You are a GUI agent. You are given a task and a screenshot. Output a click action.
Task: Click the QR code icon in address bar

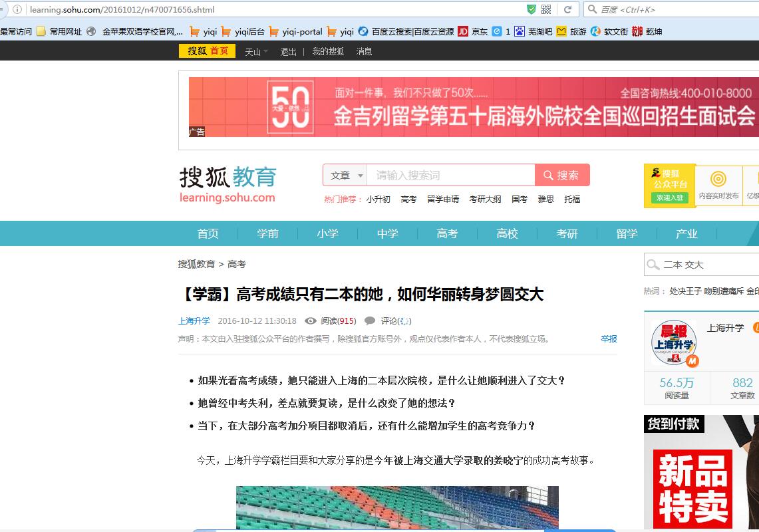coord(546,9)
